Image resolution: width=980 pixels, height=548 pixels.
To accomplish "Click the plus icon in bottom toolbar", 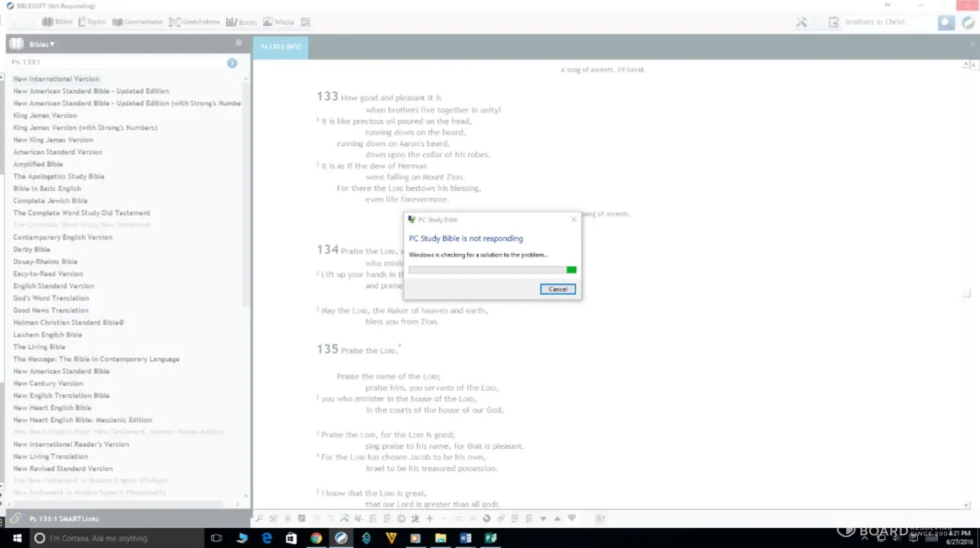I will click(x=429, y=518).
